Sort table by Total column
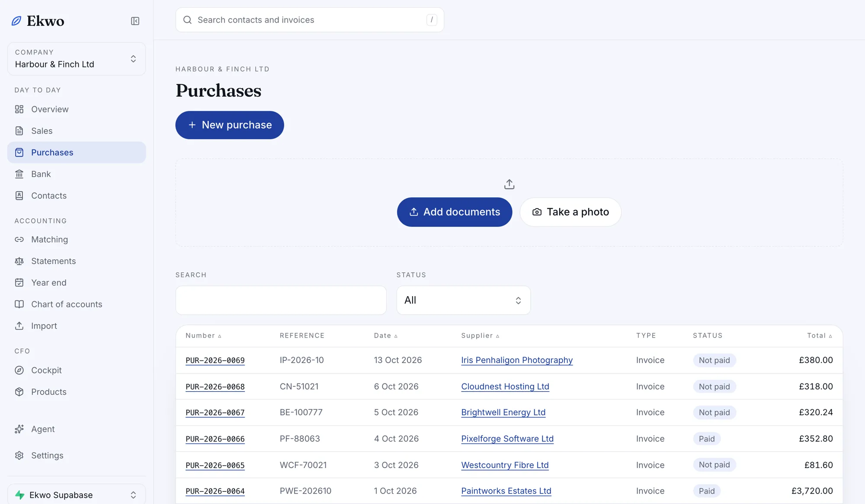Image resolution: width=865 pixels, height=504 pixels. pyautogui.click(x=819, y=335)
